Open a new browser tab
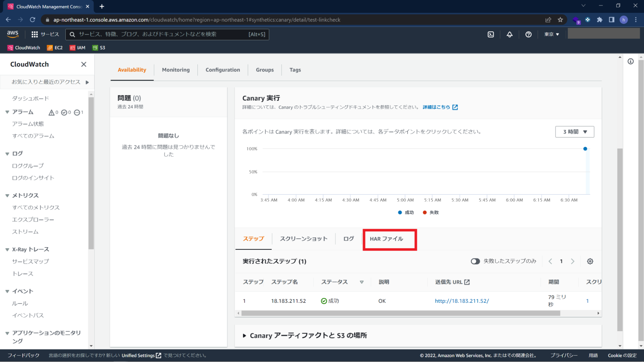The image size is (644, 362). [x=102, y=6]
